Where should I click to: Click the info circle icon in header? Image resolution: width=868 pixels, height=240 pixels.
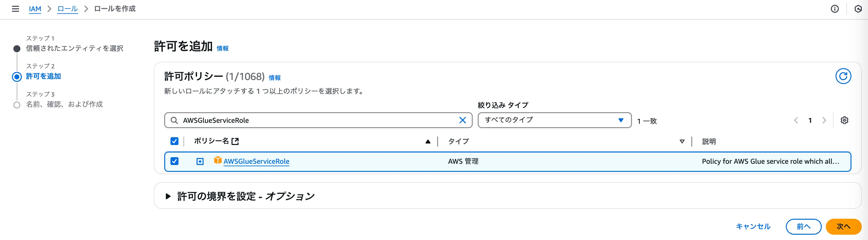[x=834, y=9]
